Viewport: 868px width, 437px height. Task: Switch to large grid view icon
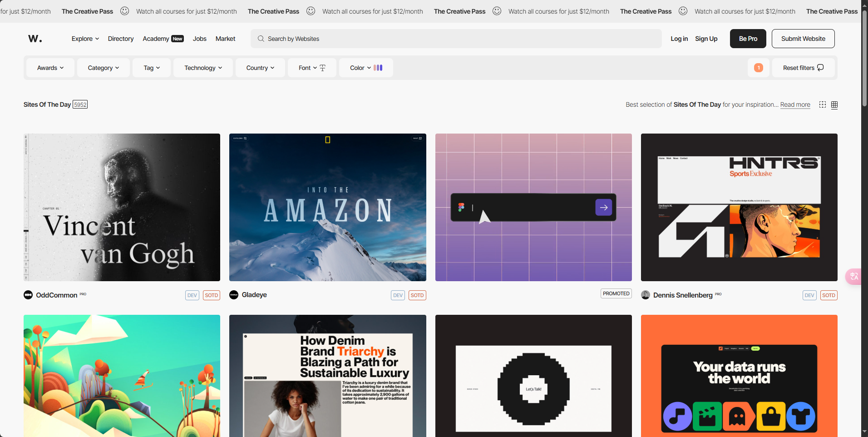[834, 104]
